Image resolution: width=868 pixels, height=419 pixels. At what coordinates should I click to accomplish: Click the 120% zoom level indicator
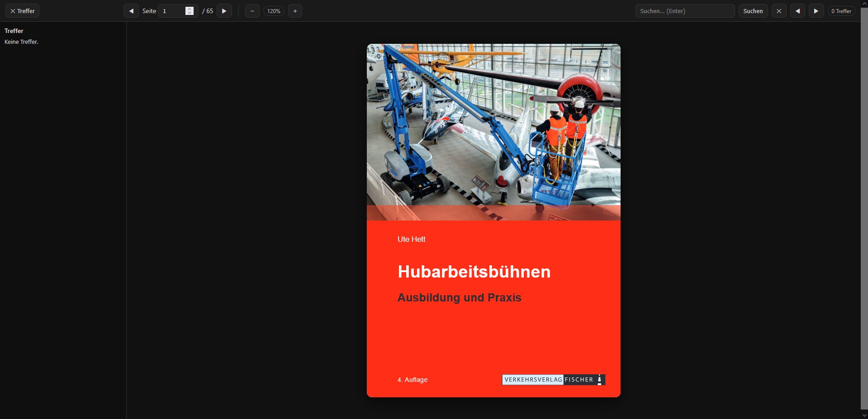click(x=274, y=11)
